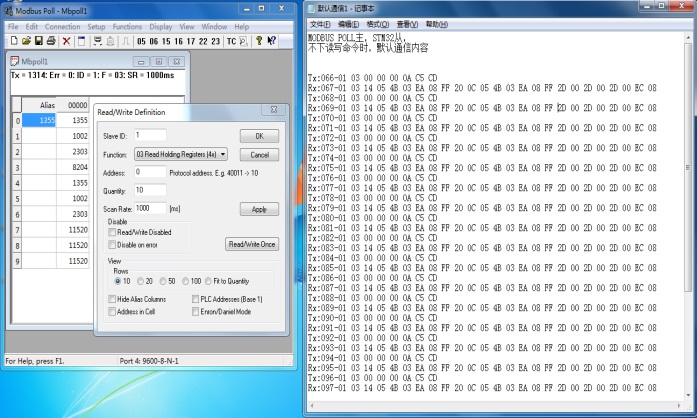Screen dimensions: 697x418
Task: Open Functions menu
Action: pyautogui.click(x=127, y=27)
